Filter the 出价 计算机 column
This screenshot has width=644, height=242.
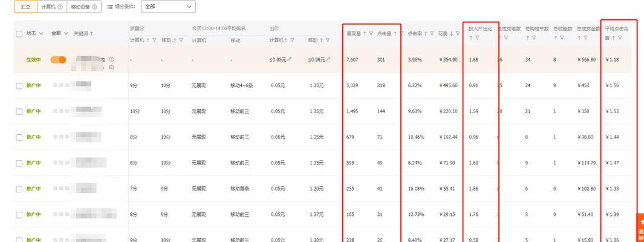point(293,41)
